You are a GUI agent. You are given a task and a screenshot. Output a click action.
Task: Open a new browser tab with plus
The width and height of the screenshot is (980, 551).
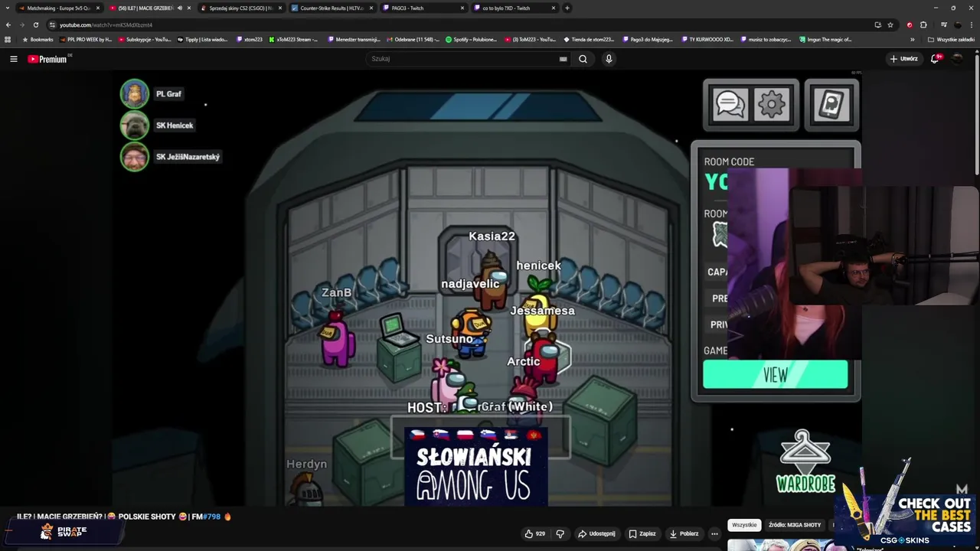(x=567, y=8)
